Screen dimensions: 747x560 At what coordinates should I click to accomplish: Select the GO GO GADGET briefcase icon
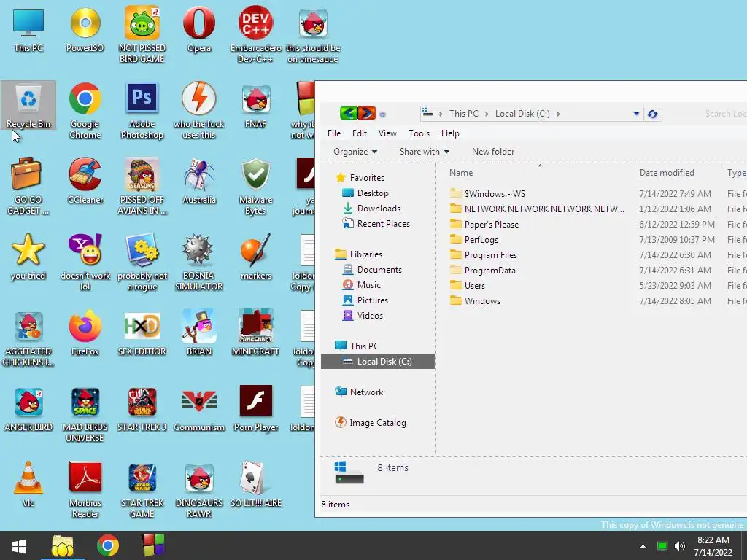(28, 186)
